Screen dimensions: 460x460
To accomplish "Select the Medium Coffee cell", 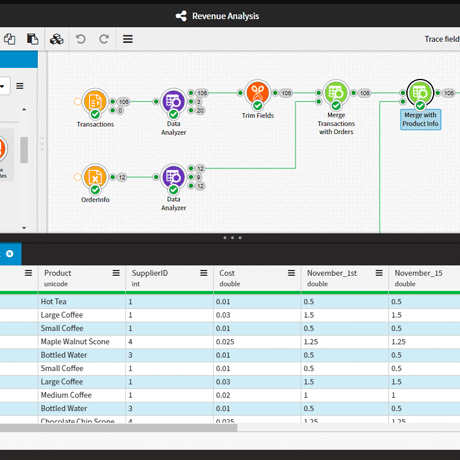I will tap(82, 395).
